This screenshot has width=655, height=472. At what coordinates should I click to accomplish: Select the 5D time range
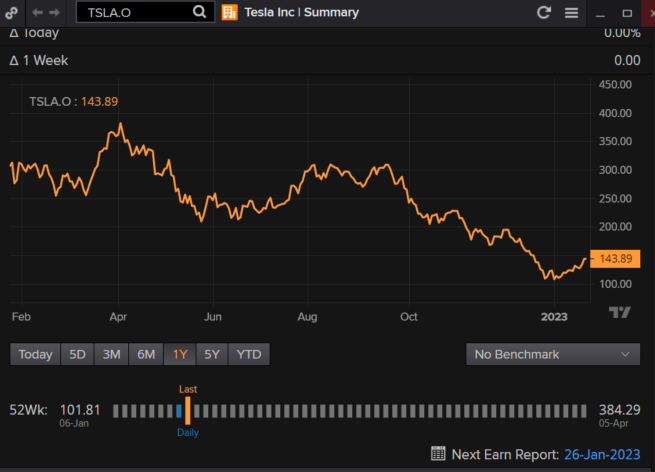pos(77,354)
